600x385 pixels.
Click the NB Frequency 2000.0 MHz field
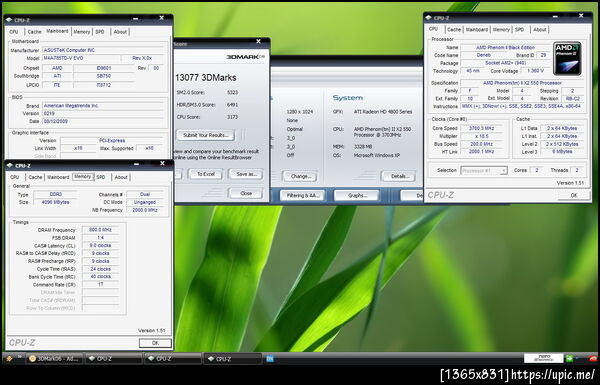[145, 210]
